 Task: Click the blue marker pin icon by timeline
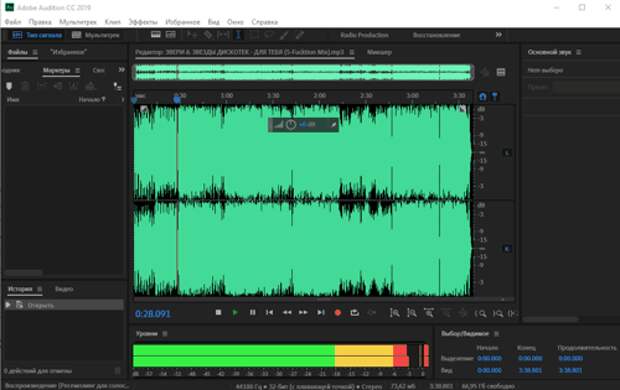coord(495,97)
